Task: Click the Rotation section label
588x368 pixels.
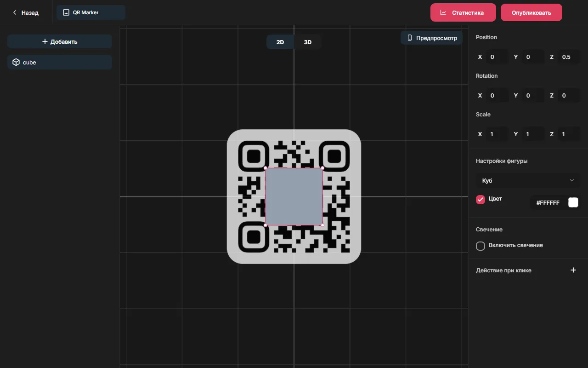Action: 487,76
